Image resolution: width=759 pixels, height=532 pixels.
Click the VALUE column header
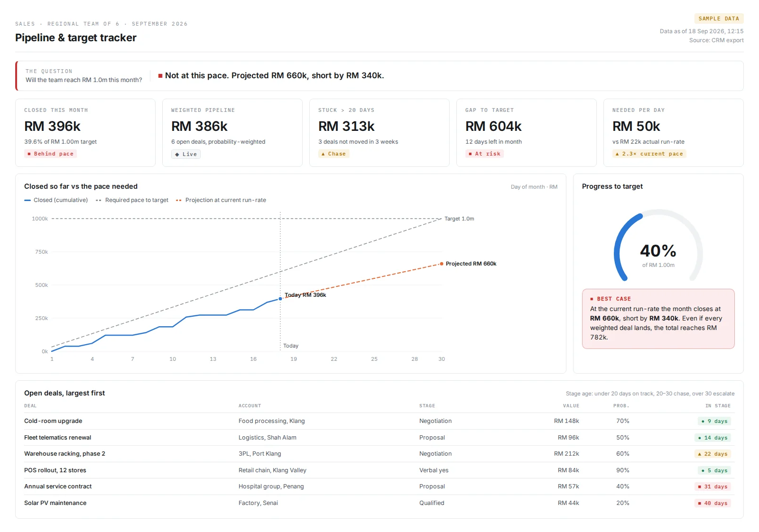pyautogui.click(x=571, y=406)
